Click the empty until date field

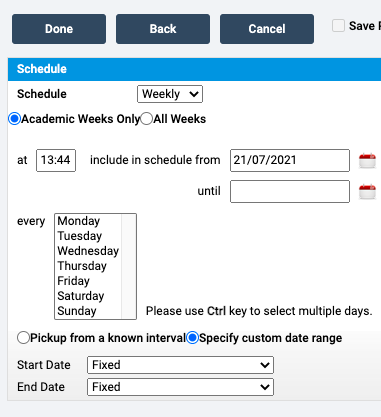[290, 191]
